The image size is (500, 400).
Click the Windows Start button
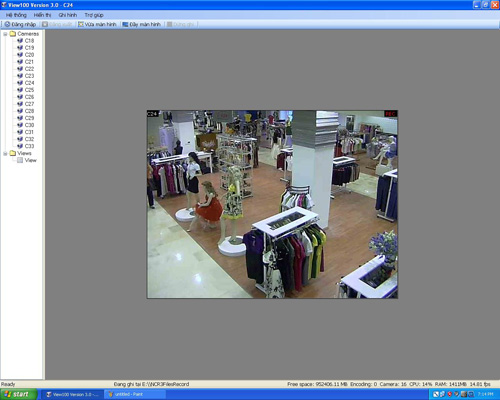(18, 394)
